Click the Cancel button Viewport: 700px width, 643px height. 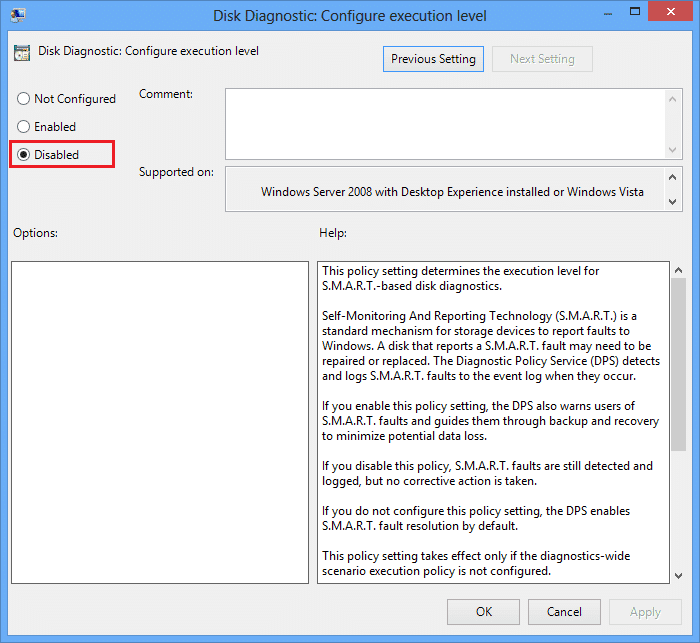coord(564,612)
